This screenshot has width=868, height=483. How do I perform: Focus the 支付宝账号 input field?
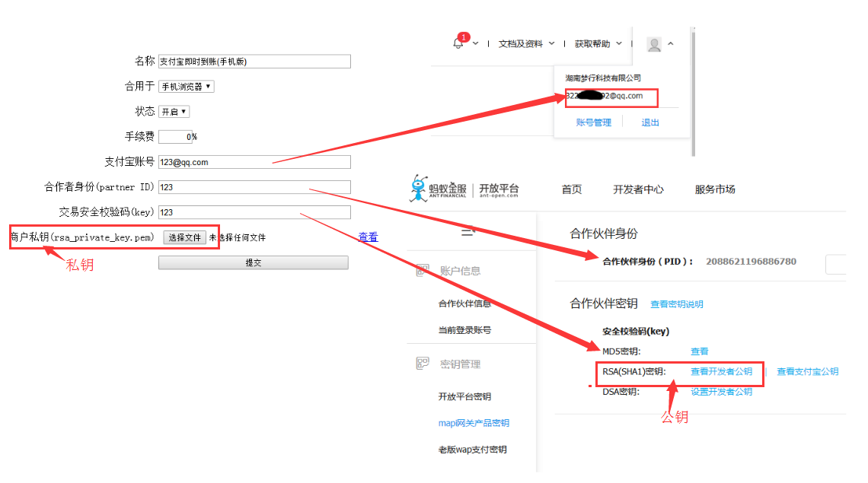[254, 162]
